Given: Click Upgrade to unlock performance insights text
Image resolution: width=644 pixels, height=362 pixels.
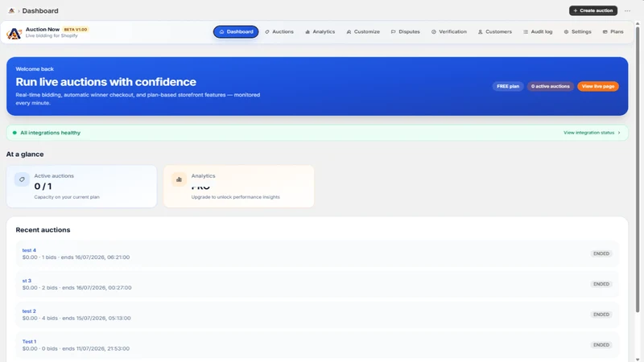Looking at the screenshot, I should (x=235, y=197).
